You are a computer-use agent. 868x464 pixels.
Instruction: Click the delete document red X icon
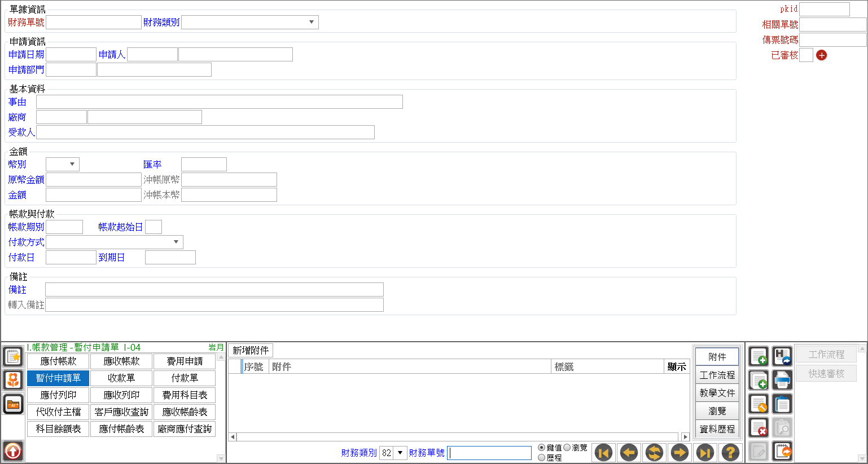pyautogui.click(x=759, y=428)
